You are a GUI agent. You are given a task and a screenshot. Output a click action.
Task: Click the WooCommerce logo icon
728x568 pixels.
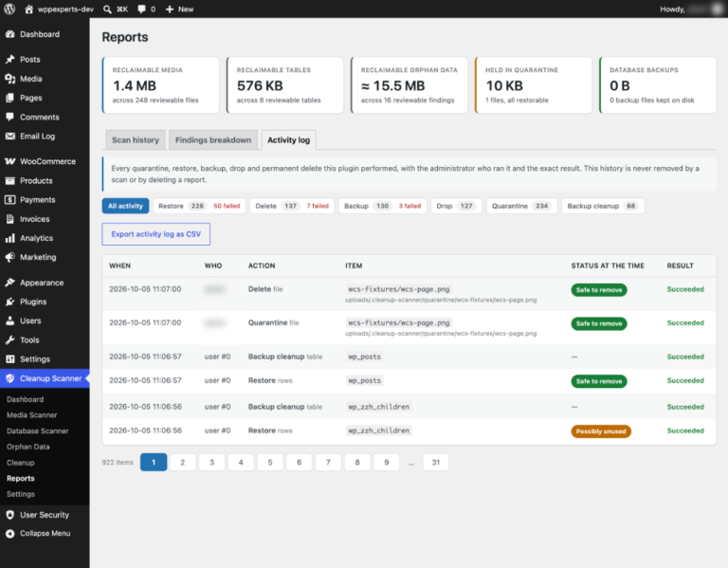pyautogui.click(x=9, y=161)
